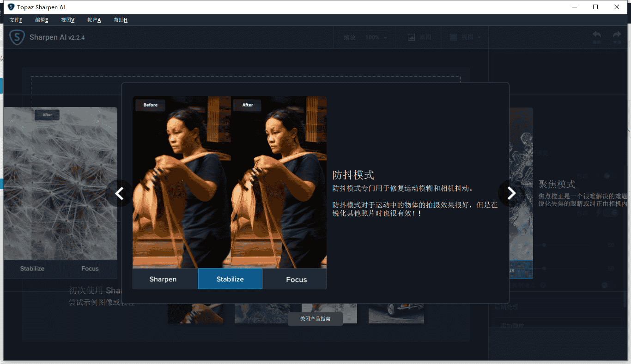Switch to the Focus tab in the guide
The width and height of the screenshot is (631, 364).
click(x=296, y=279)
